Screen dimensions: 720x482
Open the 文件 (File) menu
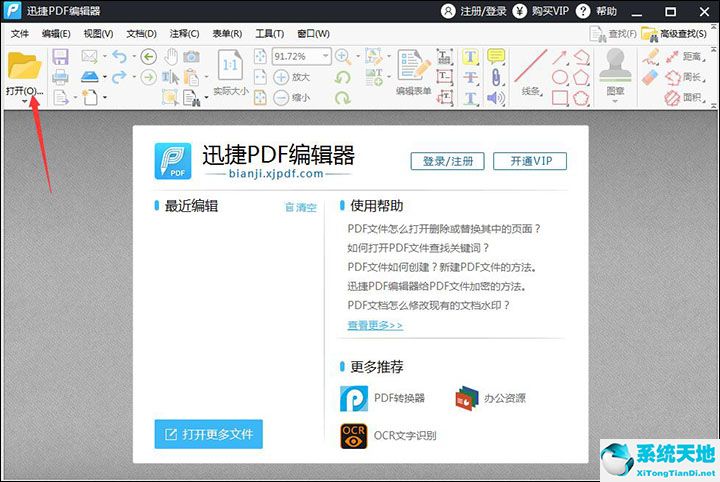click(20, 34)
